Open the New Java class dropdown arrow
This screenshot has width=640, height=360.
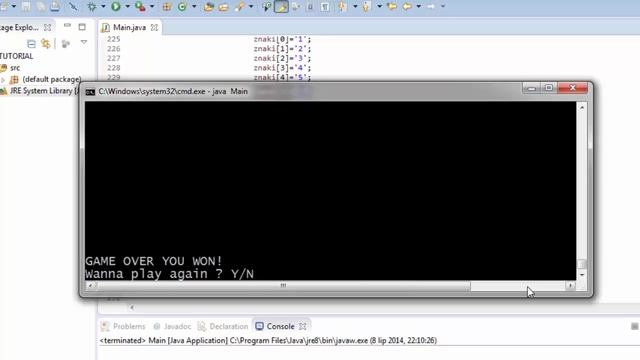pyautogui.click(x=194, y=6)
